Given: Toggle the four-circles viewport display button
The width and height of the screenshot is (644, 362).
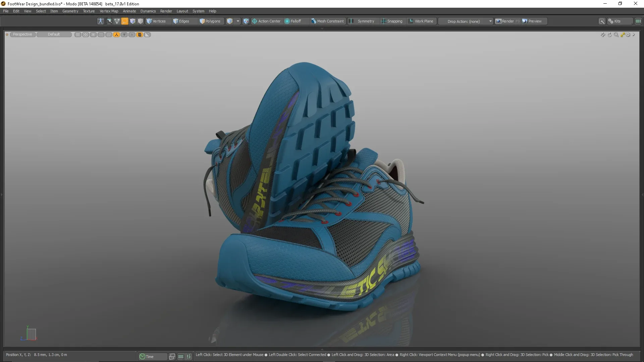Looking at the screenshot, I should (x=86, y=35).
